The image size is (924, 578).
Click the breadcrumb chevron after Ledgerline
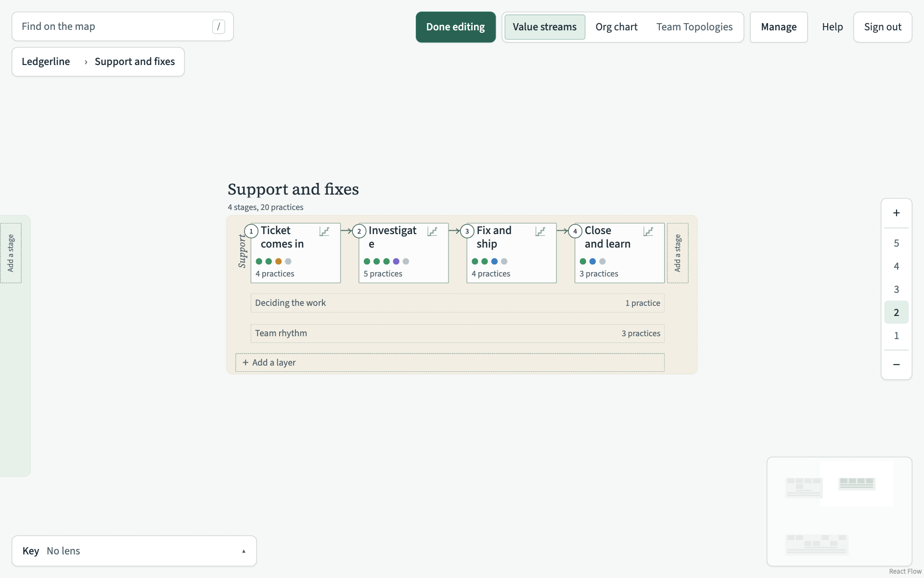[86, 62]
